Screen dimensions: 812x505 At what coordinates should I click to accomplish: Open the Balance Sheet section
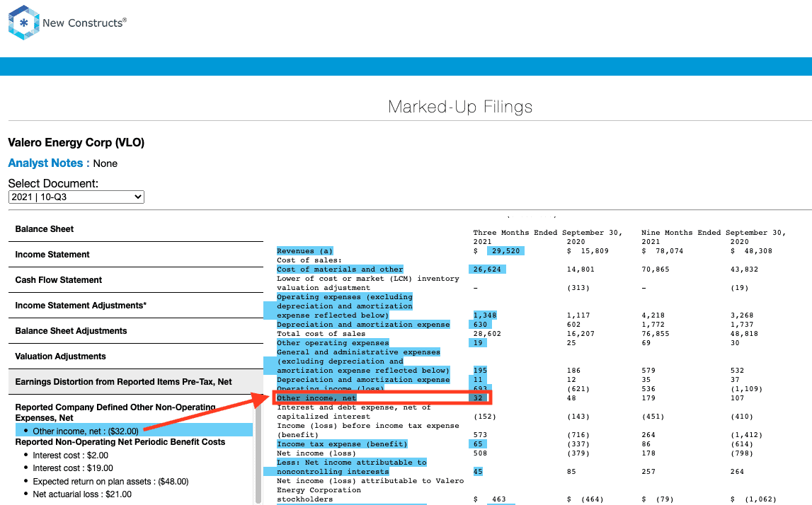coord(136,229)
